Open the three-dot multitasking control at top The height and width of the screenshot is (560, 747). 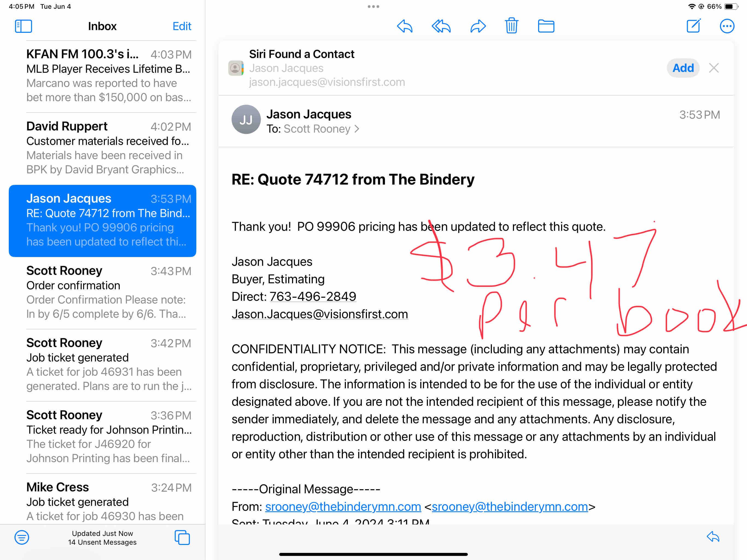click(373, 6)
